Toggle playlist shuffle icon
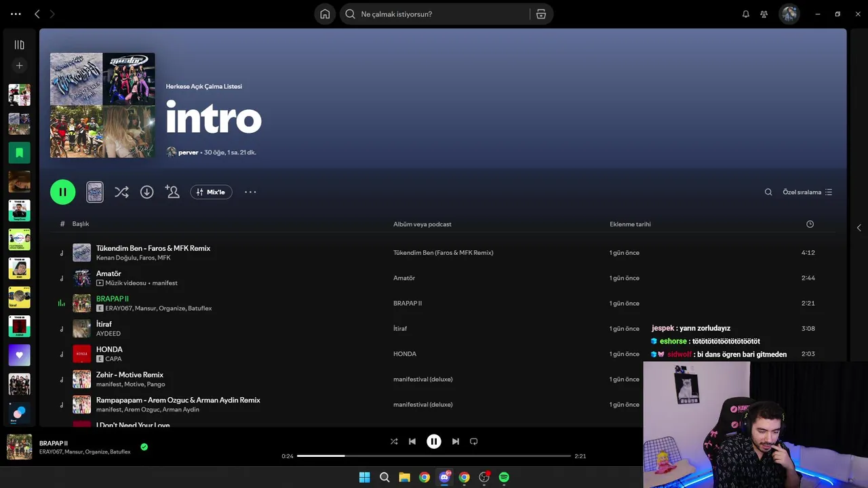The width and height of the screenshot is (868, 488). point(121,192)
